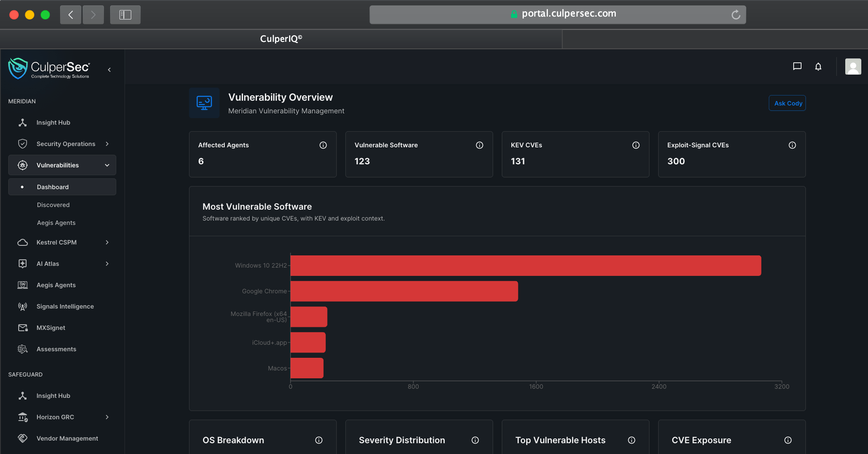The height and width of the screenshot is (454, 868).
Task: Click the Safeguard Insight Hub icon
Action: [23, 396]
